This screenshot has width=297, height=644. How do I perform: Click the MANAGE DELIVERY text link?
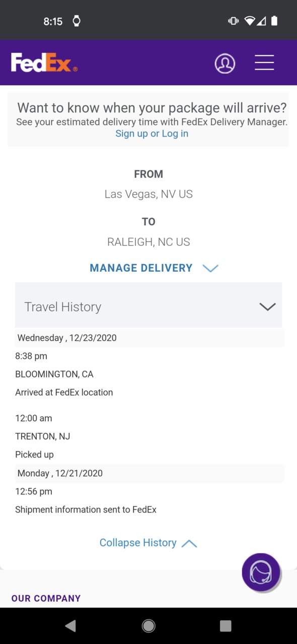[x=141, y=268]
